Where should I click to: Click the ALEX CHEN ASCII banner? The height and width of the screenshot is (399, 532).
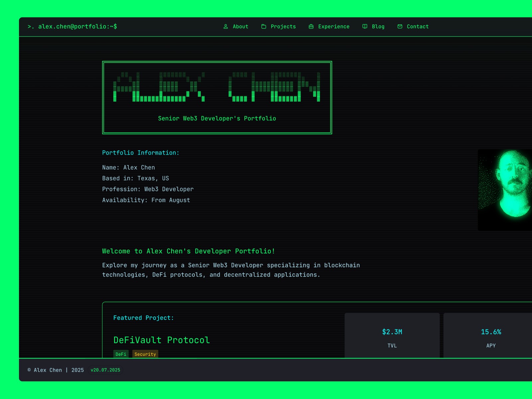pyautogui.click(x=217, y=87)
